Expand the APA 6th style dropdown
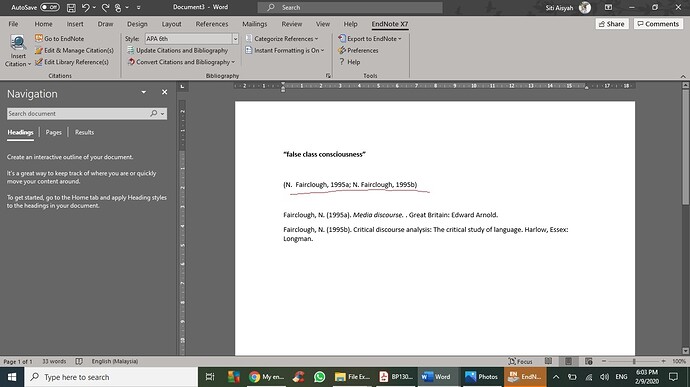Image resolution: width=690 pixels, height=387 pixels. (235, 39)
